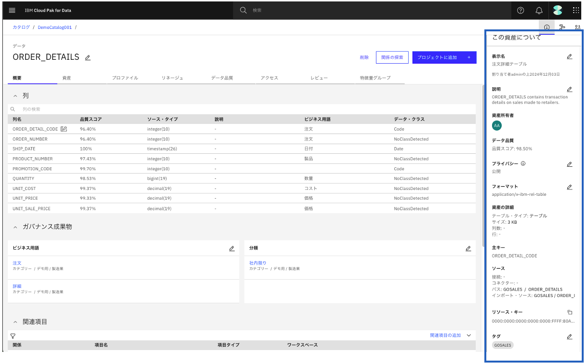This screenshot has height=364, width=588.
Task: Open the アクセス tab
Action: [281, 78]
